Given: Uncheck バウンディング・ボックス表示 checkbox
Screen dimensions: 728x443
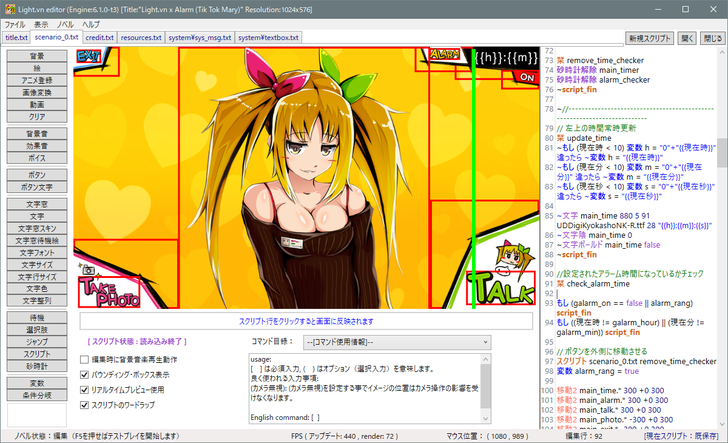Looking at the screenshot, I should tap(84, 375).
